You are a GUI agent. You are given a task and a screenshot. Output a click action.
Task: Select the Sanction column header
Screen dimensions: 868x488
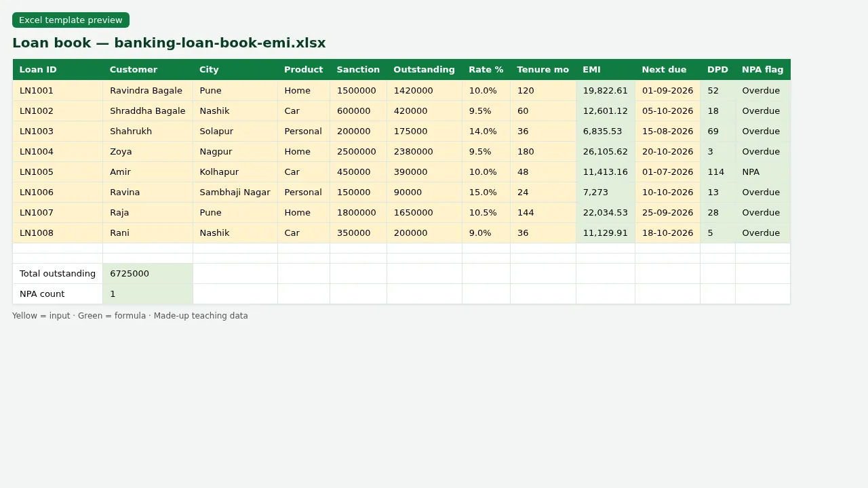359,70
